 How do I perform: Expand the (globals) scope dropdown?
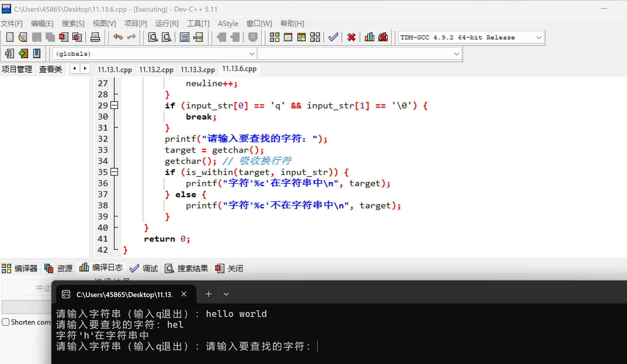pos(252,54)
